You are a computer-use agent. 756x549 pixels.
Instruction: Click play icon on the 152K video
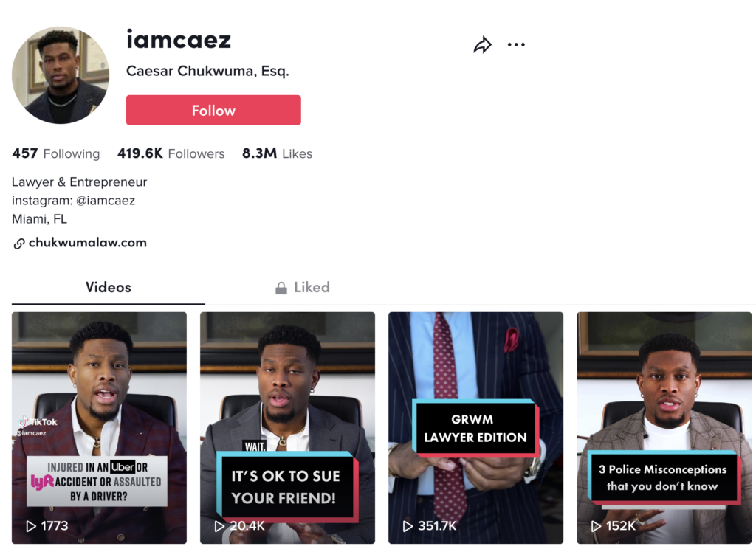click(596, 526)
